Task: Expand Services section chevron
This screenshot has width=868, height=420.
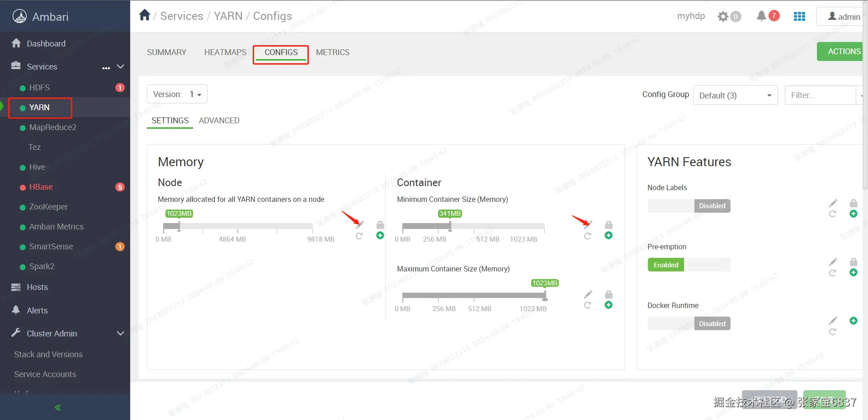Action: pyautogui.click(x=120, y=66)
